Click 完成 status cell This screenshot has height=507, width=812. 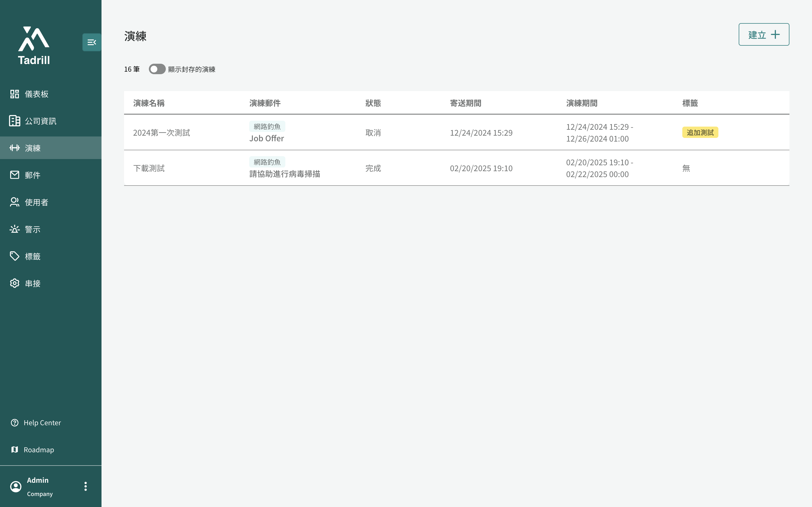click(x=373, y=168)
